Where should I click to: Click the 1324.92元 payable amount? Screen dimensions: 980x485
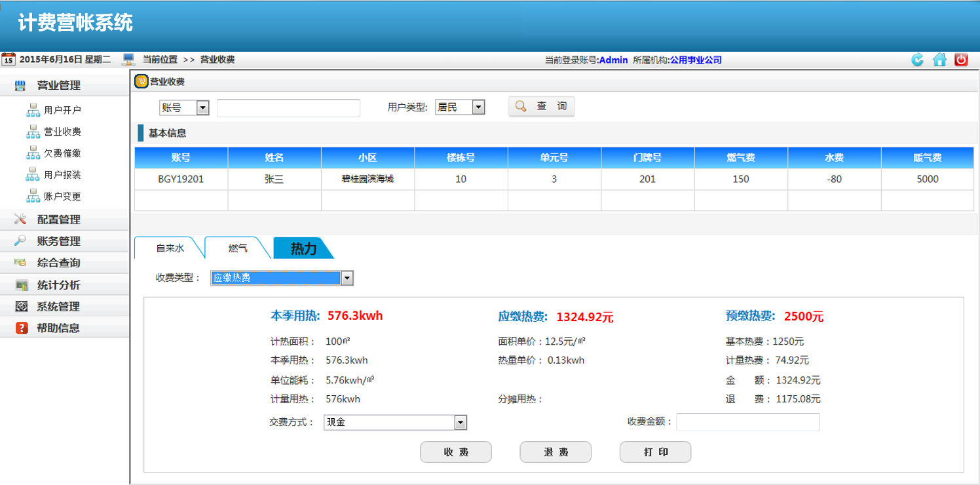(x=585, y=317)
